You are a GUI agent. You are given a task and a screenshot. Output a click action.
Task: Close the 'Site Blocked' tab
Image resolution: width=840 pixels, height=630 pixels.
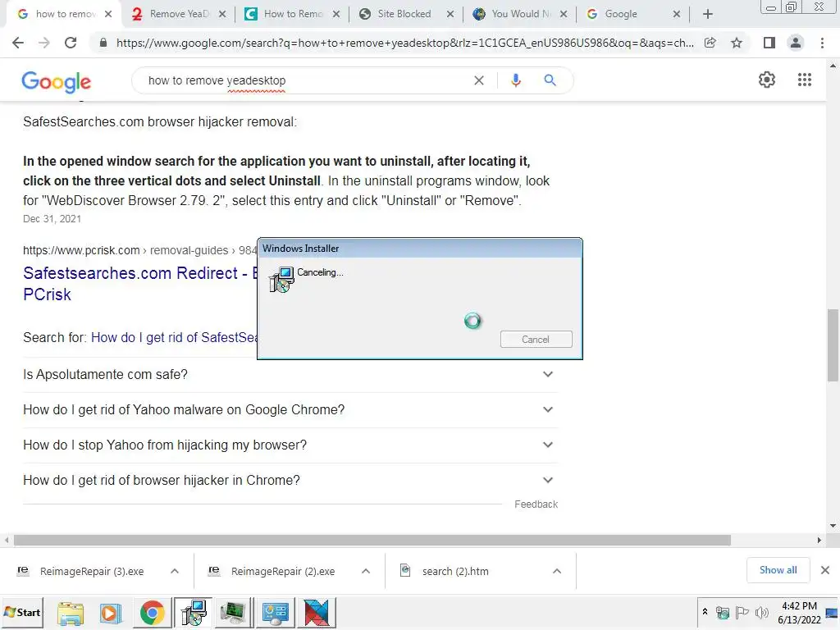click(450, 14)
